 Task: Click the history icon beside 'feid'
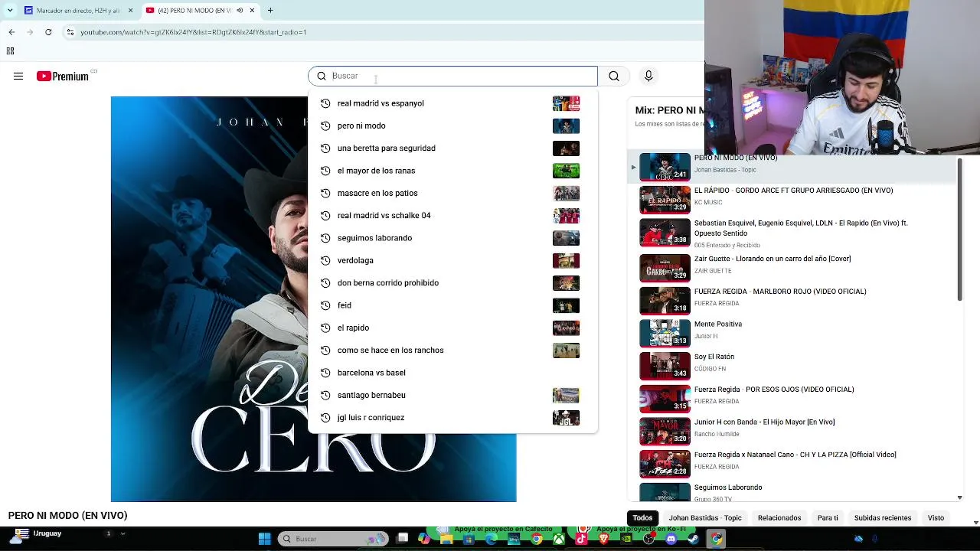tap(325, 305)
